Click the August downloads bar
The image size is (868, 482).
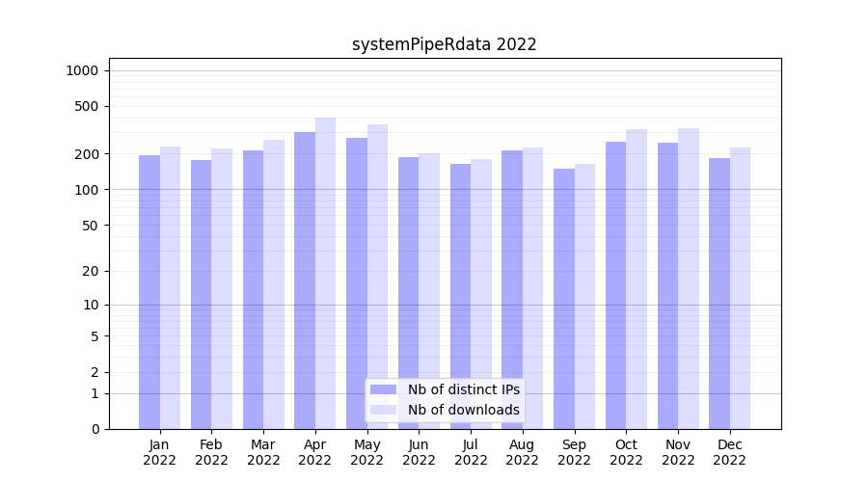pyautogui.click(x=532, y=288)
